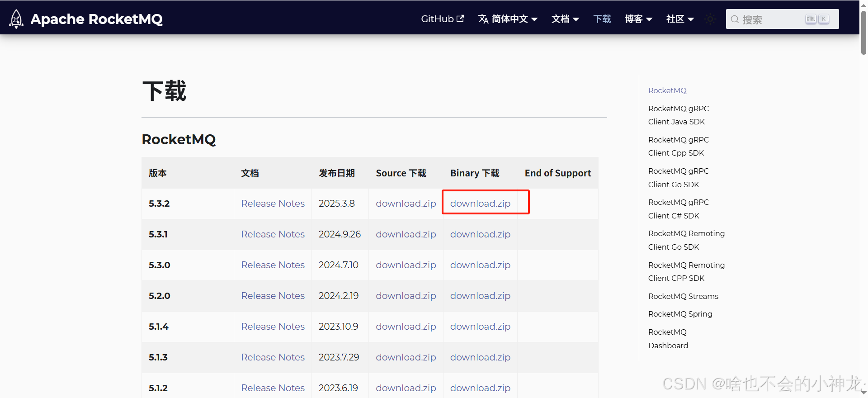Jump to RocketMQ Remoting Client CPP SDK
868x398 pixels.
click(686, 271)
